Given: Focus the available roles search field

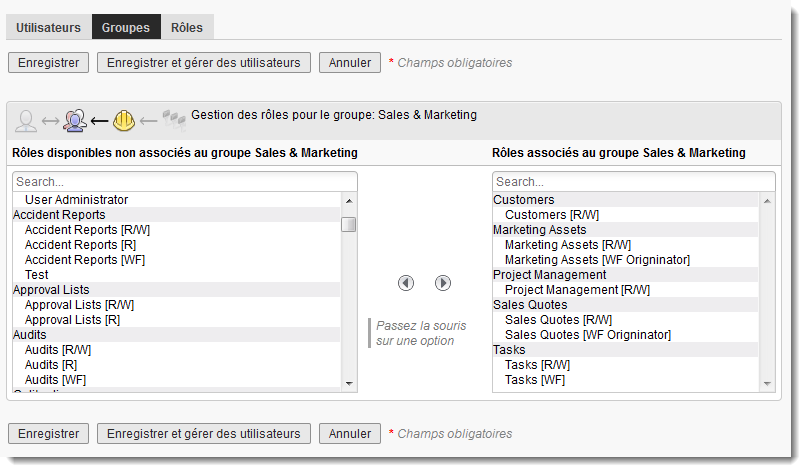Looking at the screenshot, I should point(184,182).
